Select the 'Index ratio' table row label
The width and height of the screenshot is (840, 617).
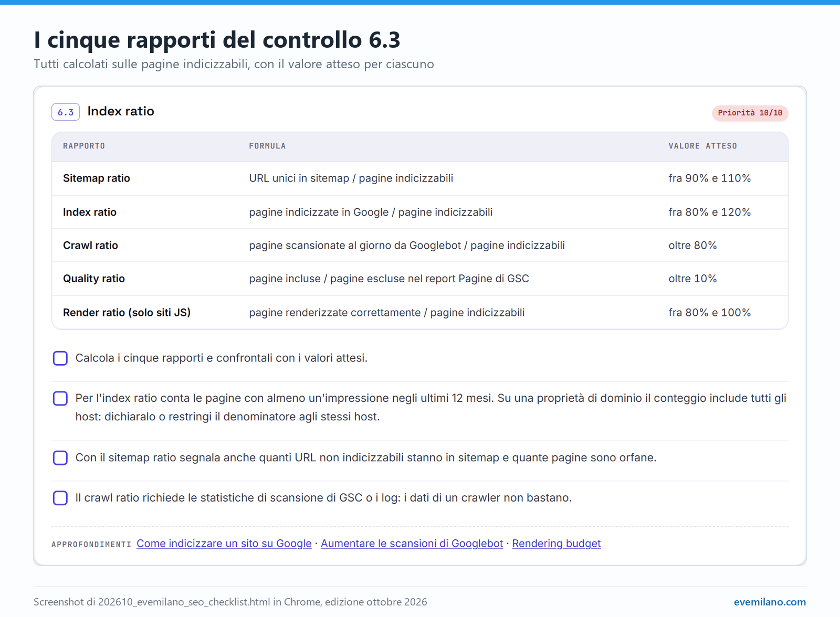[x=90, y=212]
